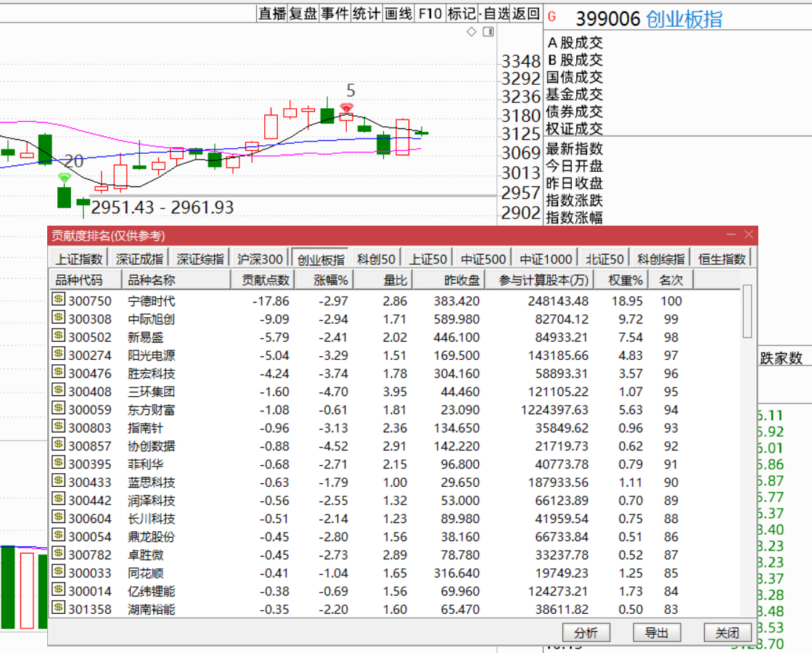Sort by 涨幅% column header
Image resolution: width=812 pixels, height=653 pixels.
[324, 279]
